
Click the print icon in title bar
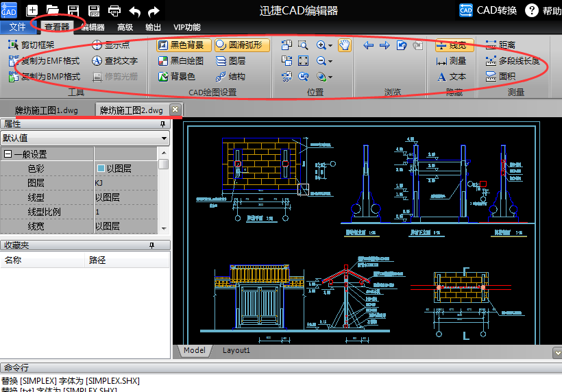pos(114,10)
